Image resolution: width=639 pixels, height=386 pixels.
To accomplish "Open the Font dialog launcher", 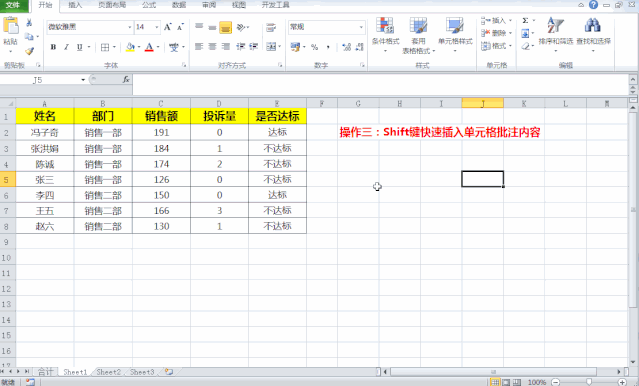I will click(184, 65).
